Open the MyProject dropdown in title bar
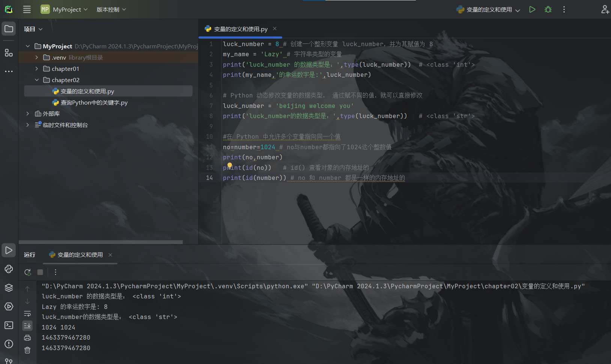Image resolution: width=611 pixels, height=364 pixels. click(64, 9)
